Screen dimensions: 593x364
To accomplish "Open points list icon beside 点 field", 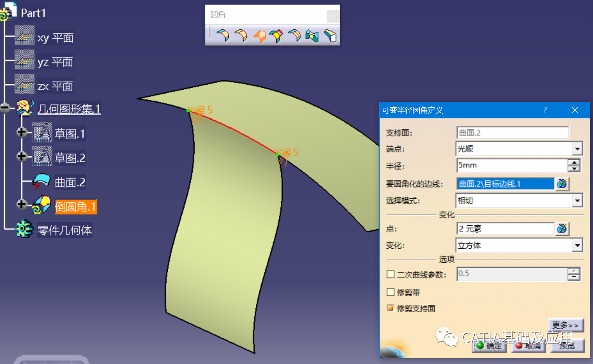I will pyautogui.click(x=562, y=229).
